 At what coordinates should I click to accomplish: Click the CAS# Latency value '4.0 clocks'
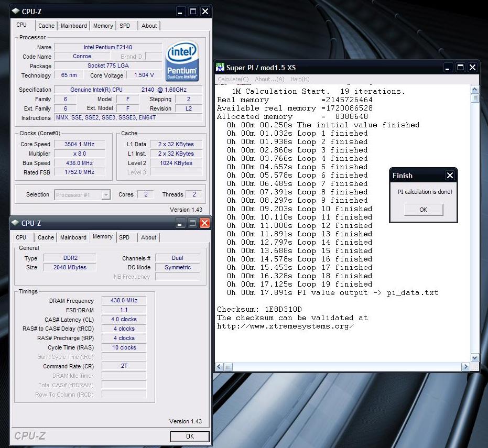(124, 319)
